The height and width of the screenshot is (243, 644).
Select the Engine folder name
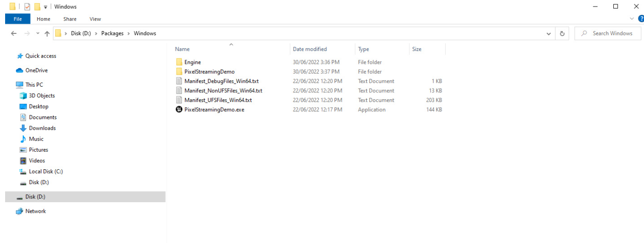coord(192,62)
